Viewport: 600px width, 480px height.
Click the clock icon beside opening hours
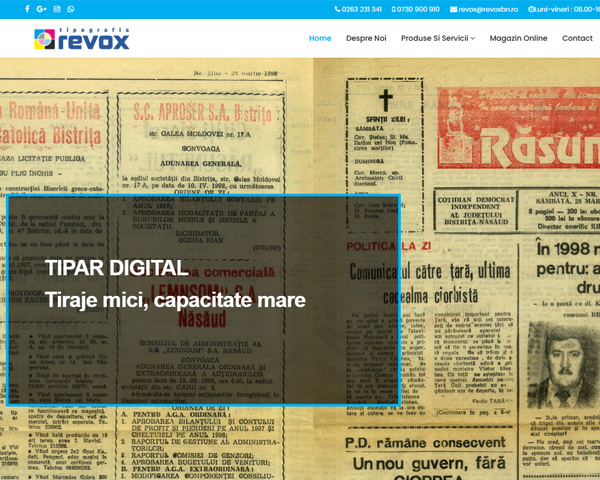point(531,9)
